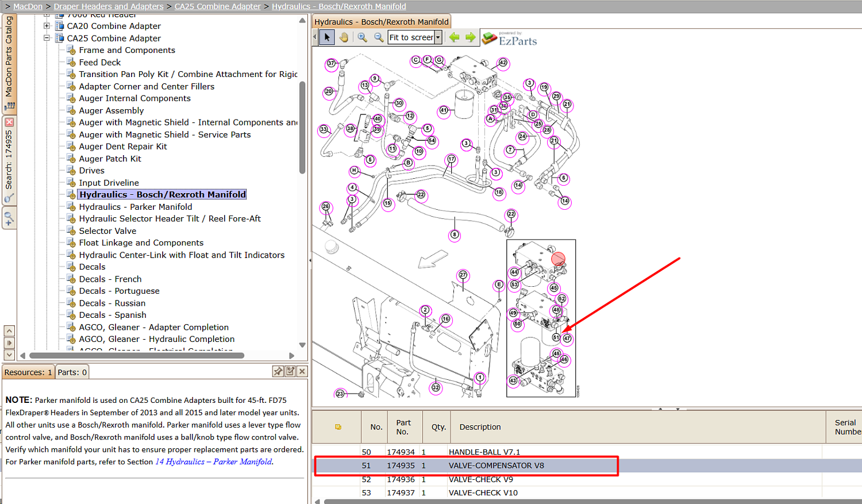Image resolution: width=862 pixels, height=504 pixels.
Task: Click callout 47 in the diagram inset
Action: (567, 338)
